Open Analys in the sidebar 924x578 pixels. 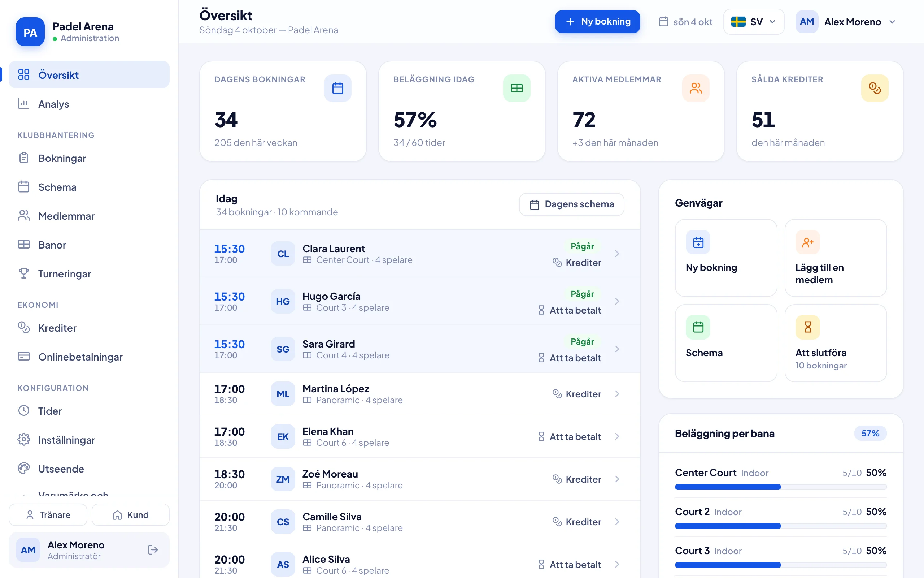pos(89,104)
